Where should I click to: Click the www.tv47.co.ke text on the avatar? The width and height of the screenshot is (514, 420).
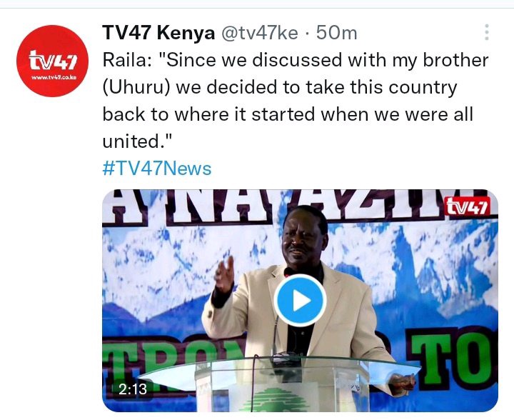[x=54, y=77]
